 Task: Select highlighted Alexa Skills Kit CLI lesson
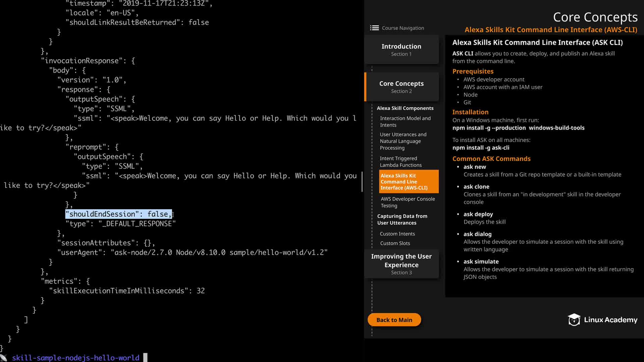click(408, 182)
